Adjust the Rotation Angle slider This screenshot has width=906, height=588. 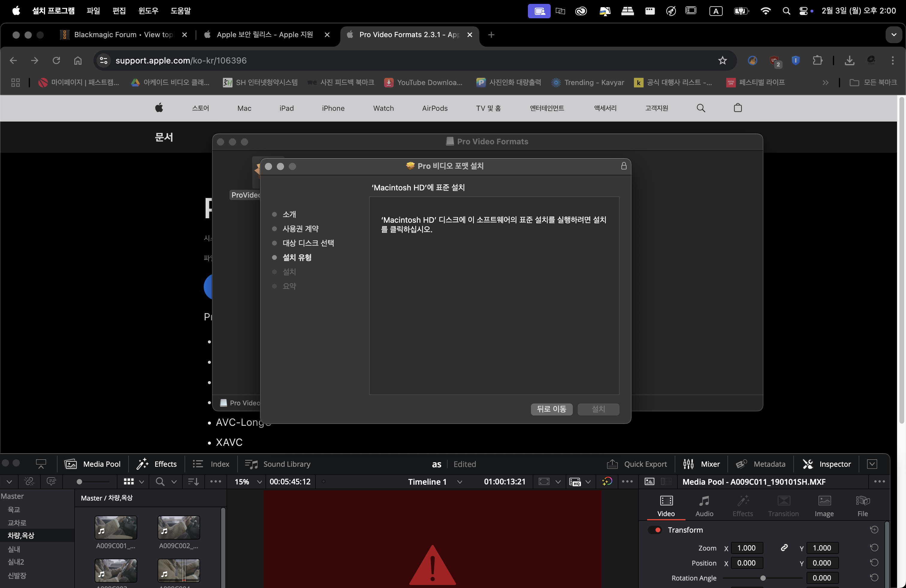pyautogui.click(x=762, y=578)
